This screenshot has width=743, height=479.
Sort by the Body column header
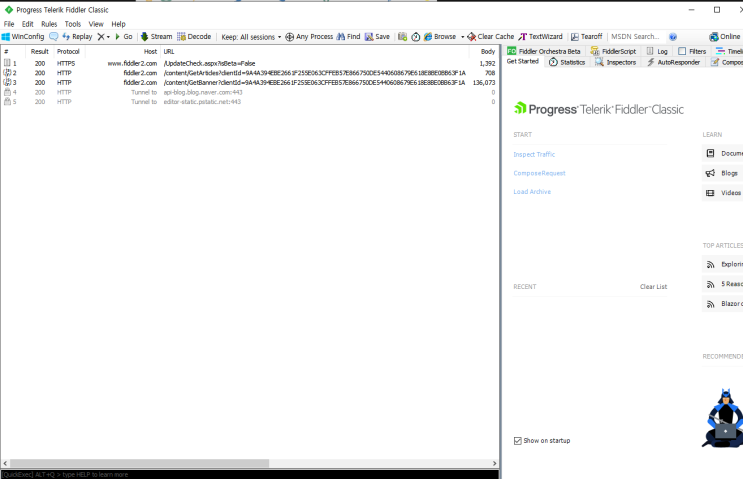[x=483, y=51]
